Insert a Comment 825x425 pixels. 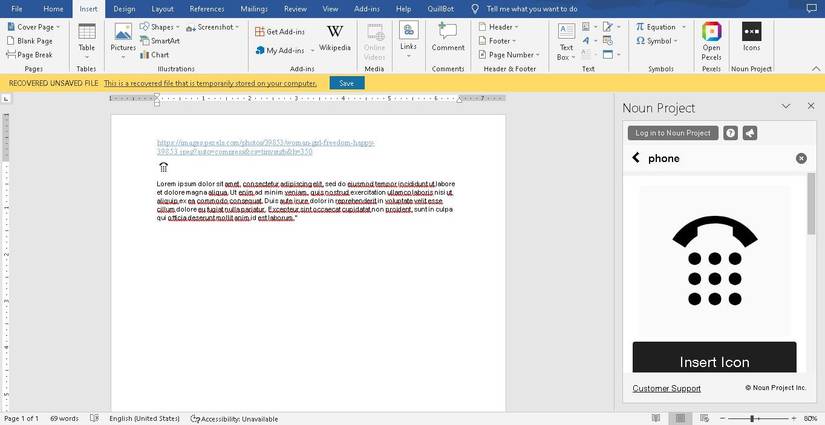(x=448, y=37)
